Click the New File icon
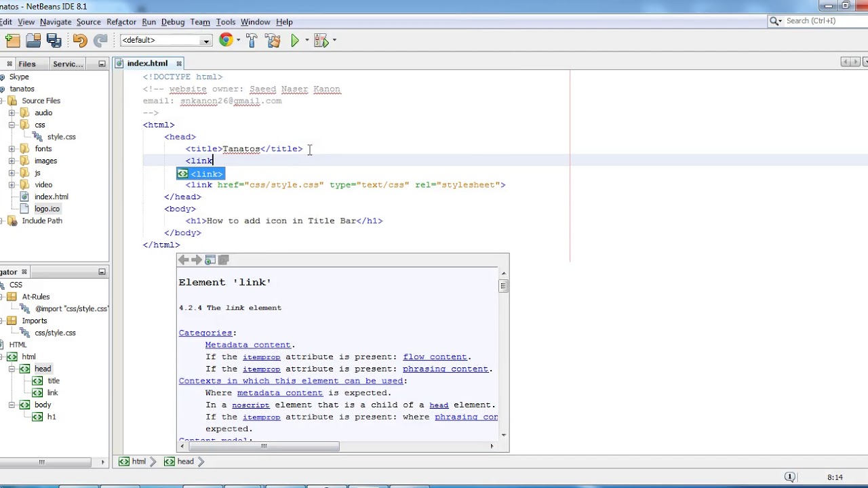The width and height of the screenshot is (868, 488). pos(12,40)
